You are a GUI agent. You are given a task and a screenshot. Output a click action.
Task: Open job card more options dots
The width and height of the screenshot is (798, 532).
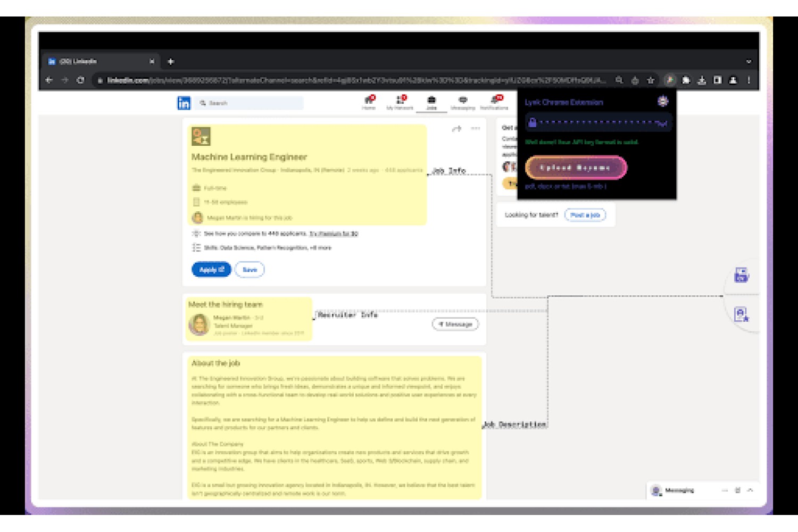coord(476,128)
